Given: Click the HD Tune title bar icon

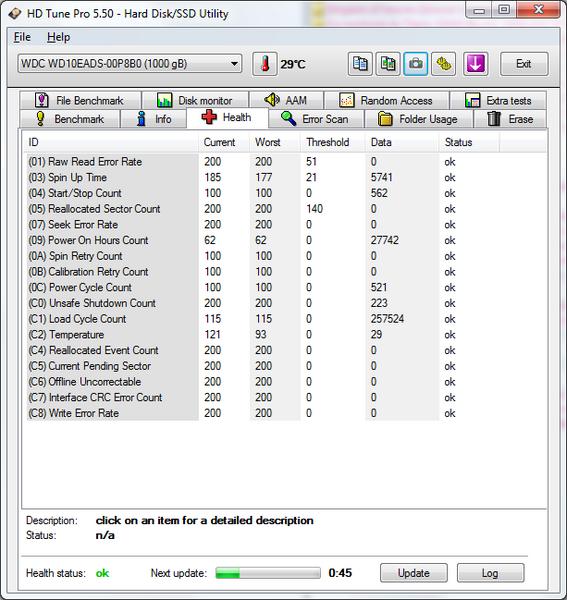Looking at the screenshot, I should pos(15,14).
